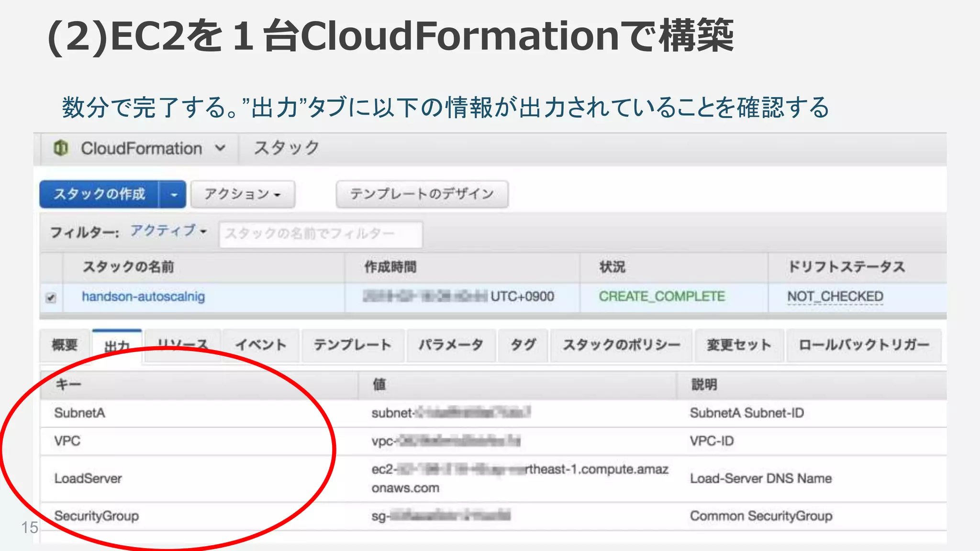Image resolution: width=980 pixels, height=551 pixels.
Task: Open the アクティブ filter dropdown
Action: (x=168, y=231)
